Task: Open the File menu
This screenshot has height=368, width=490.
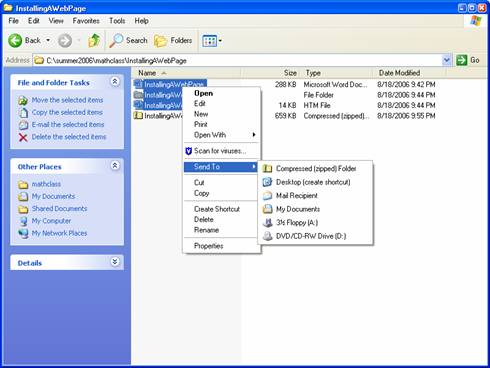Action: click(x=13, y=21)
